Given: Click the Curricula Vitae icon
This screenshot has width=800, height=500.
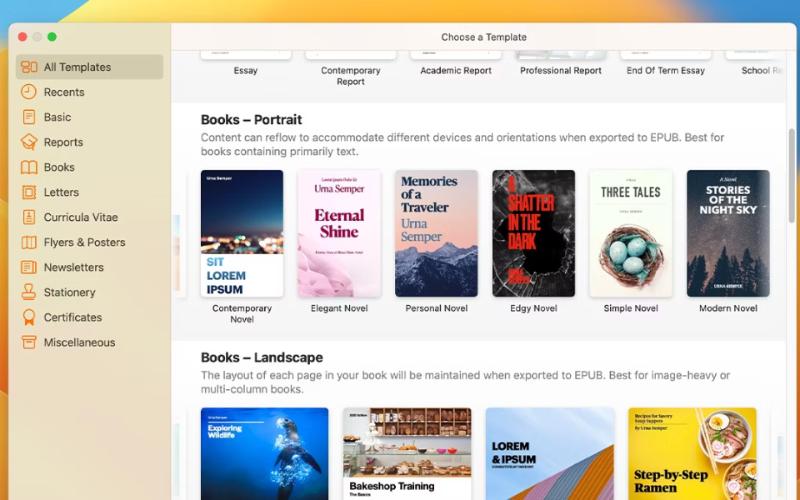Looking at the screenshot, I should coord(29,217).
